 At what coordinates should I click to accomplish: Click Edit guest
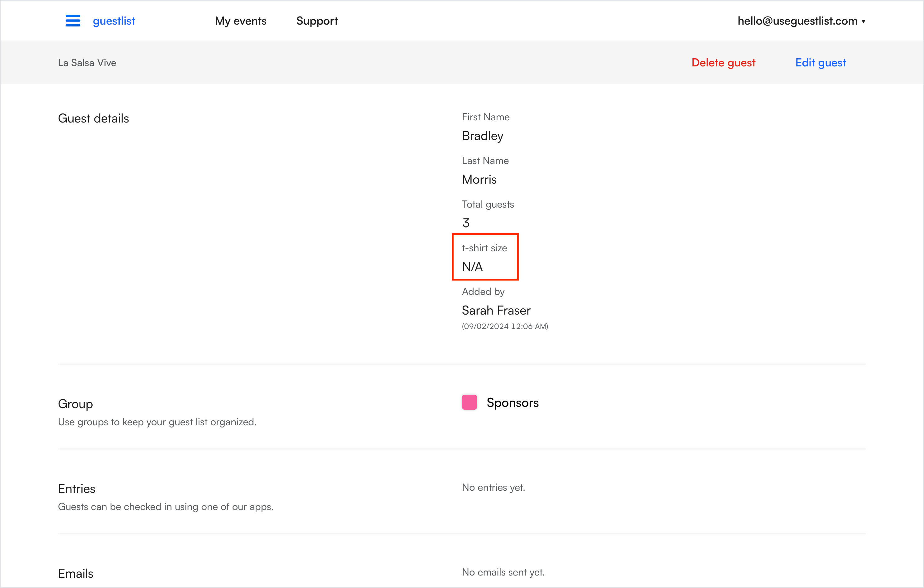[x=821, y=63]
